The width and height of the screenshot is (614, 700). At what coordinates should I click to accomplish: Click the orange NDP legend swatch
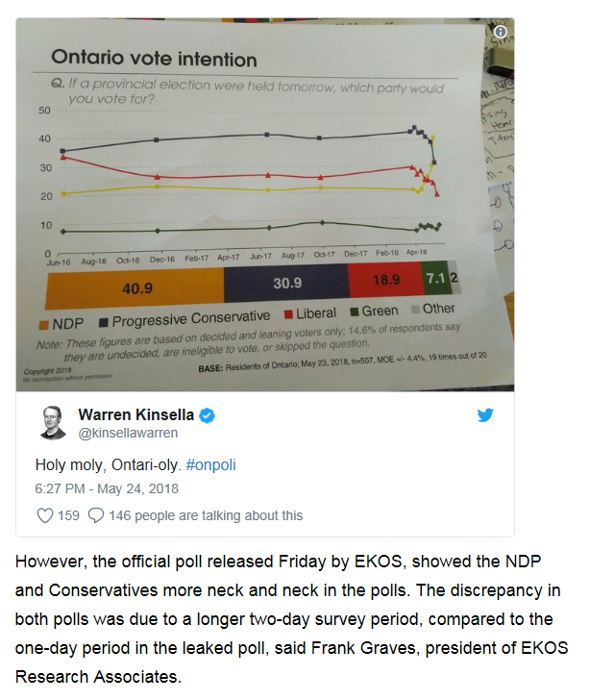(43, 324)
